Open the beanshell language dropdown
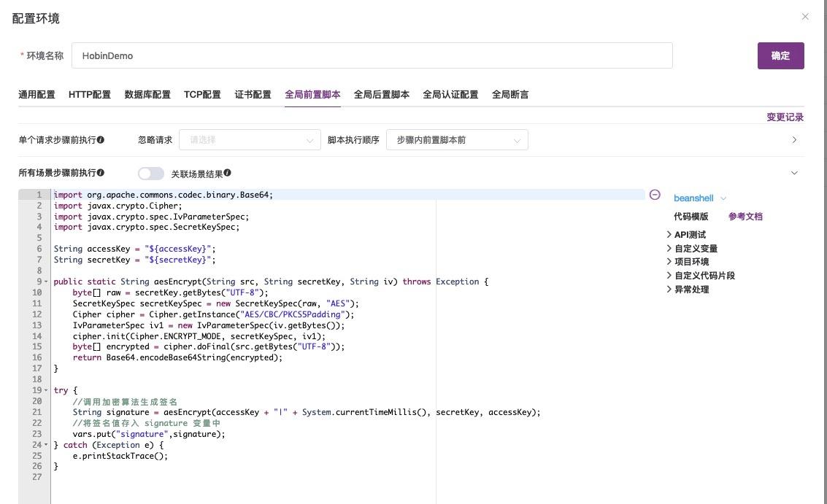This screenshot has width=827, height=504. coord(699,198)
